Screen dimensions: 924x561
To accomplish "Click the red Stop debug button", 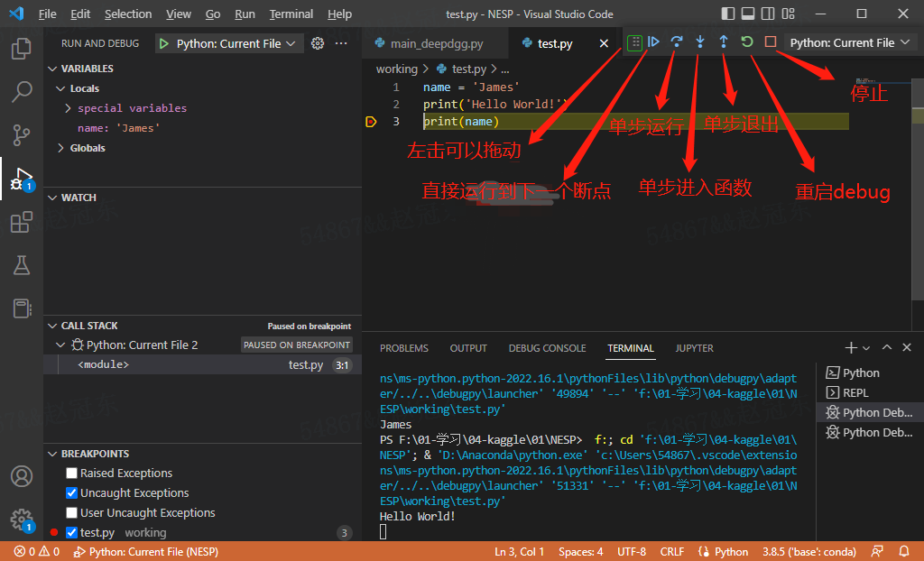I will coord(771,41).
